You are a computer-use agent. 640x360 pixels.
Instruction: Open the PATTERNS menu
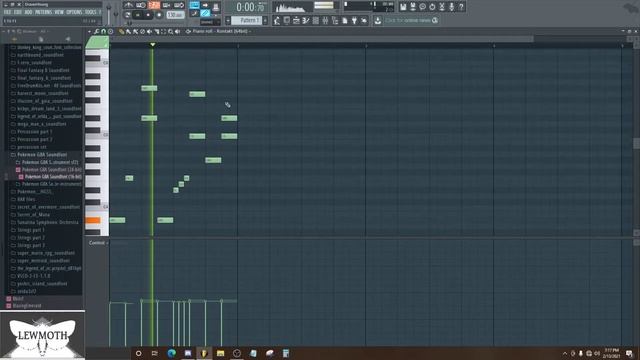coord(43,12)
